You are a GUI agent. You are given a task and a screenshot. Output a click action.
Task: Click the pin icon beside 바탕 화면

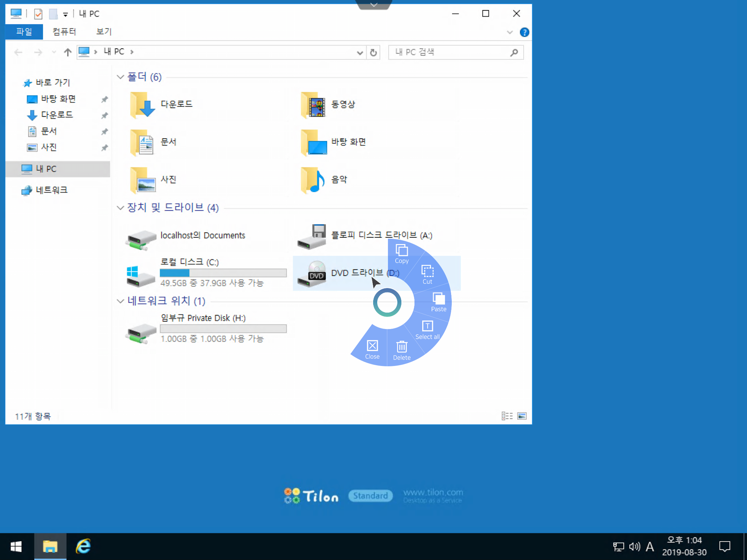click(104, 99)
